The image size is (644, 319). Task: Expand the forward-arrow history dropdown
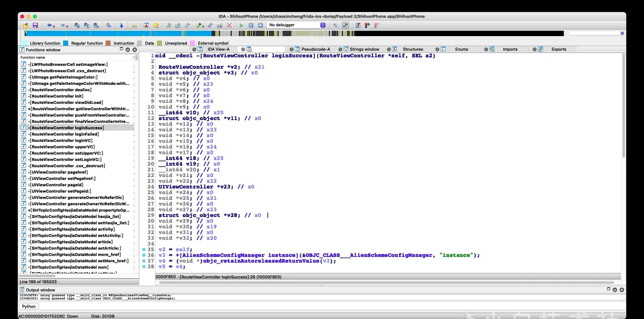coord(67,26)
